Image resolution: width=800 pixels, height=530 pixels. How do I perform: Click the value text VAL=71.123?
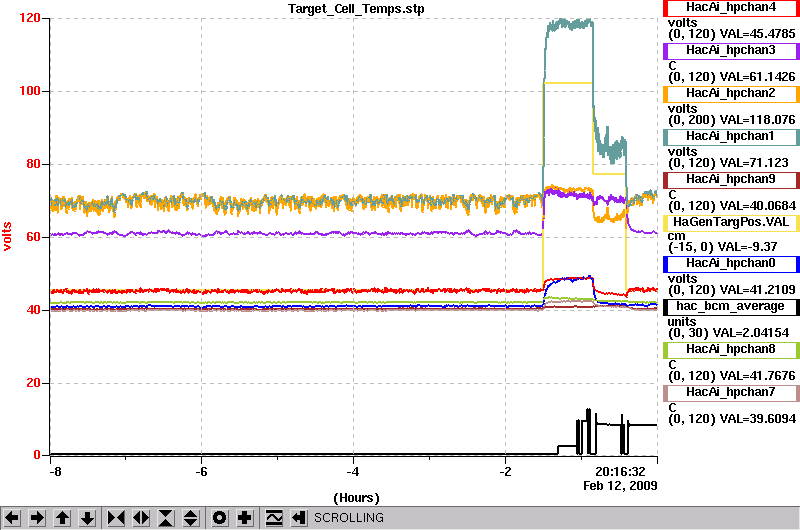coord(754,163)
